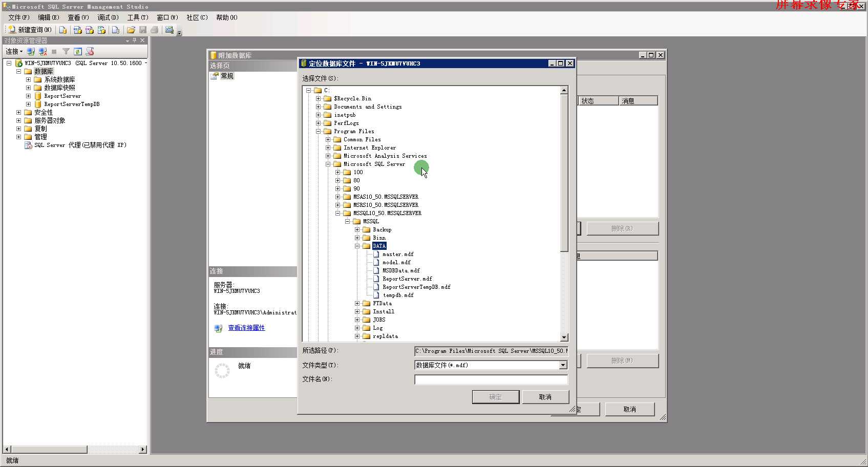Click the 所选路径 path field
This screenshot has height=467, width=868.
[491, 351]
